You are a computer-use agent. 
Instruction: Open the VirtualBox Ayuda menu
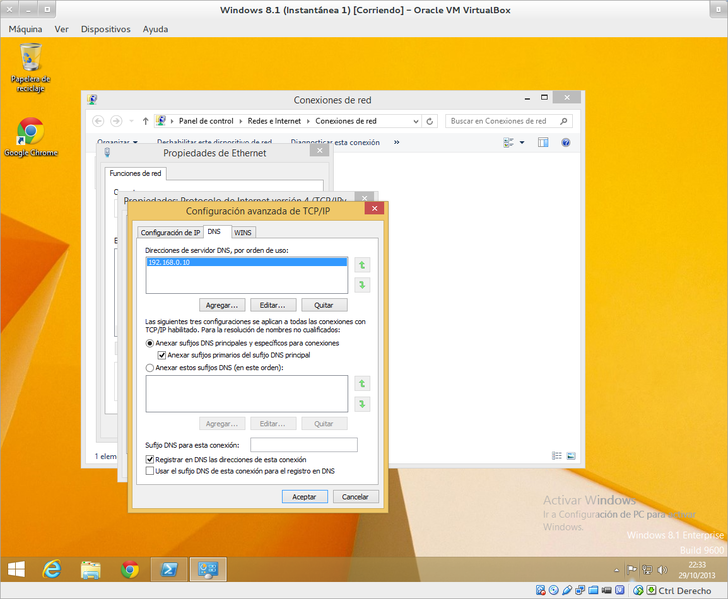(x=156, y=29)
